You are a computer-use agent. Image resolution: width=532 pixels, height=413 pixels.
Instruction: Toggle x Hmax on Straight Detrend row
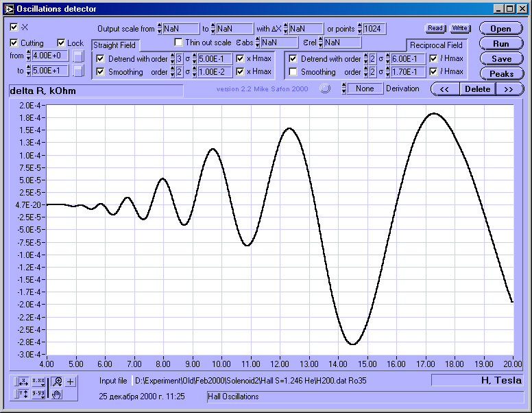240,59
